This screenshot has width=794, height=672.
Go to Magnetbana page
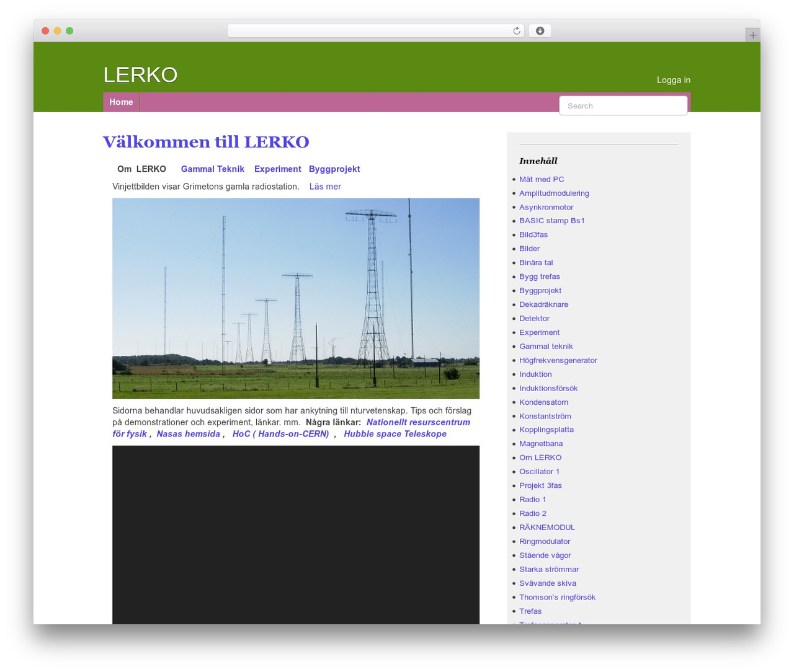(541, 444)
